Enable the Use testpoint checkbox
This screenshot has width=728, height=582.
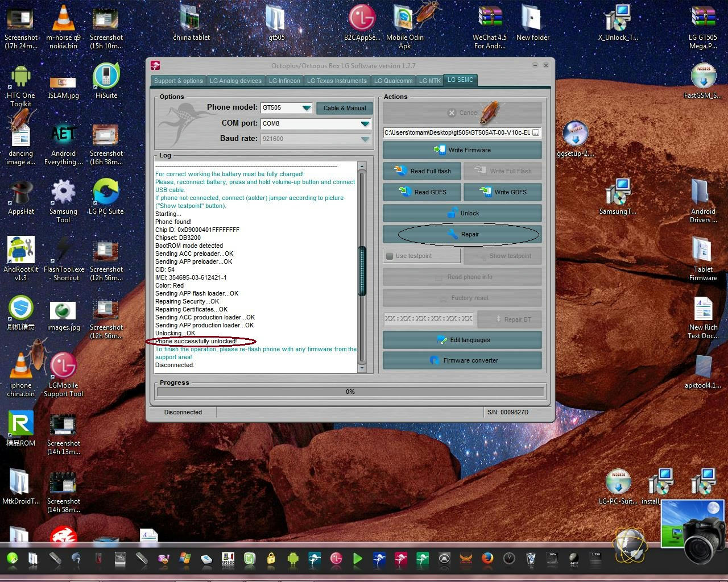[390, 256]
